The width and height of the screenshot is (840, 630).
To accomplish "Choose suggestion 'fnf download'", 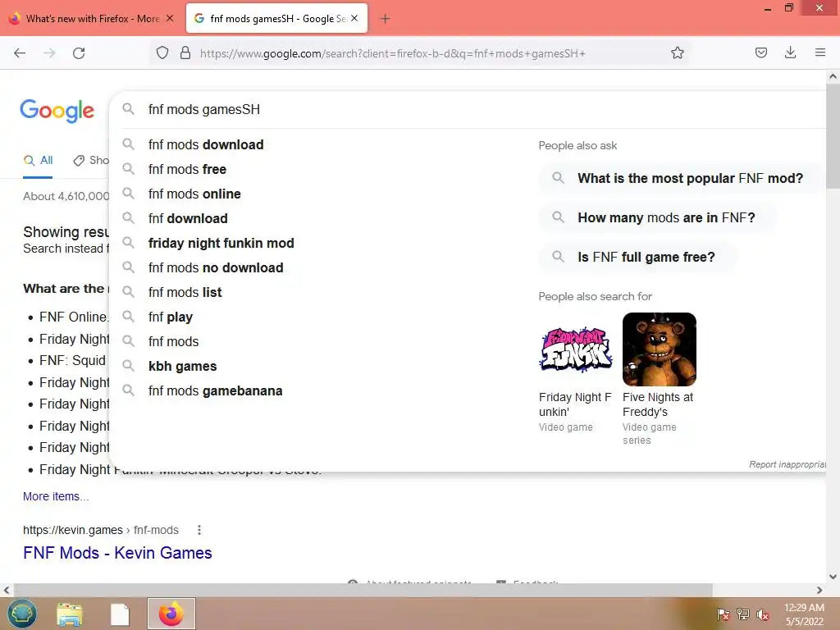I will click(188, 218).
